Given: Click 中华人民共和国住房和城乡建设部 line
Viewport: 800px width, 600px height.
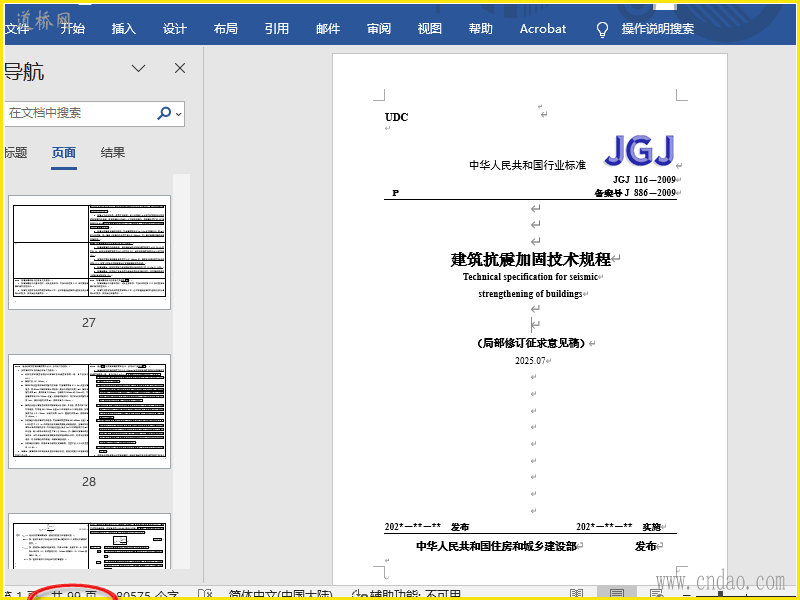Looking at the screenshot, I should (496, 546).
